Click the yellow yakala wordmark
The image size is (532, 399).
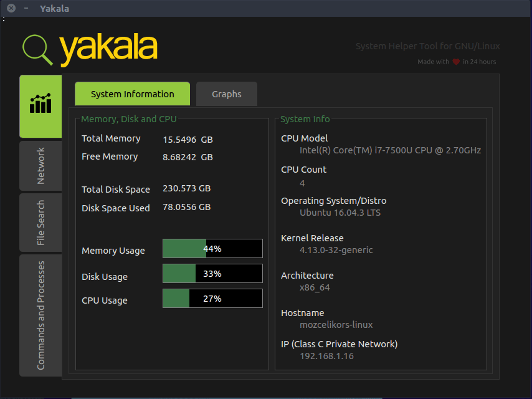[x=108, y=50]
